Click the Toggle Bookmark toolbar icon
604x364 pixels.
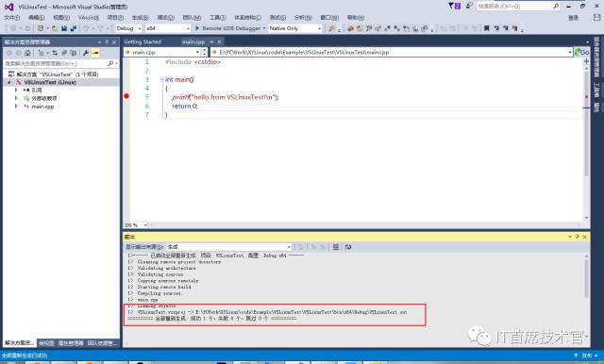487,28
